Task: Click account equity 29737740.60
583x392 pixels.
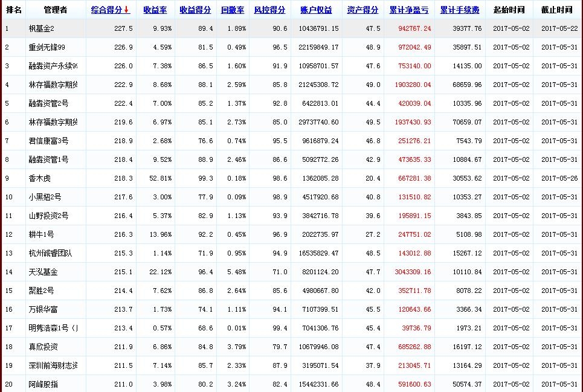Action: 318,122
